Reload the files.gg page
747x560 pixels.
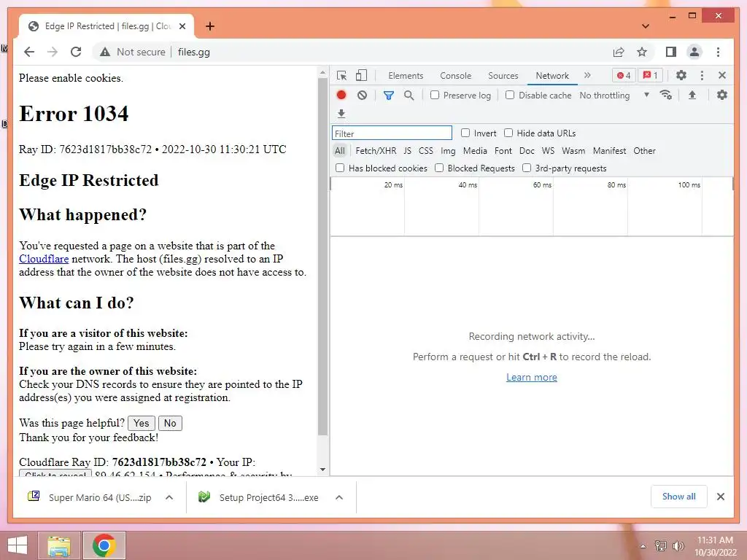pyautogui.click(x=76, y=52)
